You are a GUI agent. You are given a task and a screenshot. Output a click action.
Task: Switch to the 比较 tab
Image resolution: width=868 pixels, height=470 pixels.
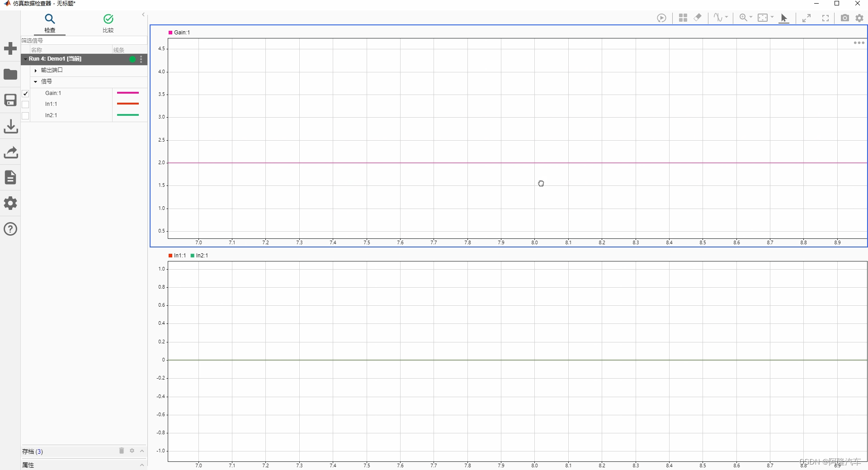(108, 24)
